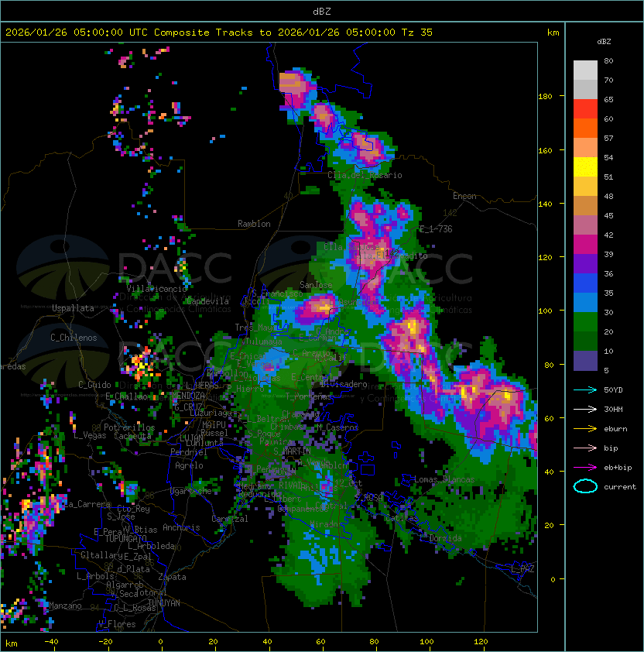Click the 'TUPUNGATO' place label
Screen dimensions: 644x652
point(125,539)
